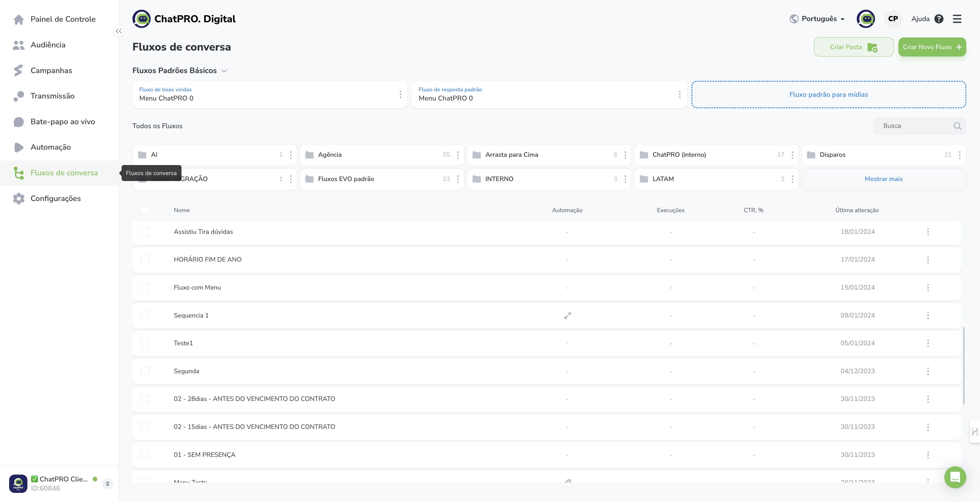Screen dimensions: 980x502
Task: Click the Bate-papo ao vivo chat icon
Action: click(18, 122)
